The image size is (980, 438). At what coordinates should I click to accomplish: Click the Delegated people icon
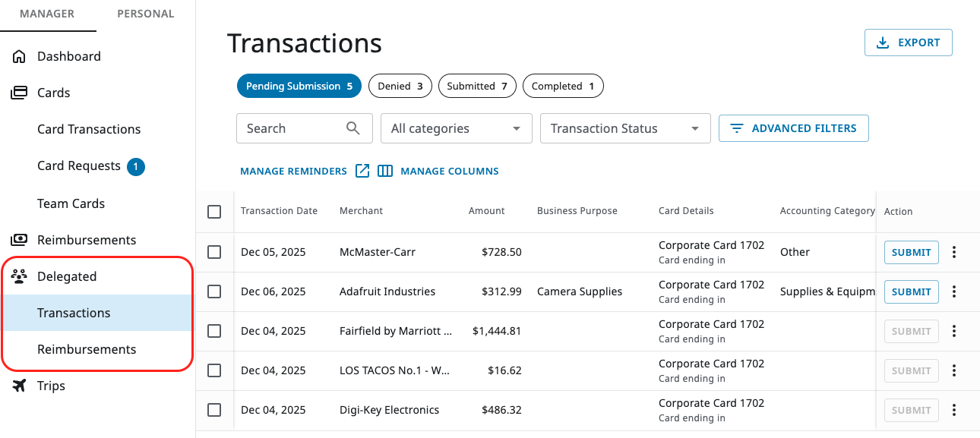tap(19, 276)
